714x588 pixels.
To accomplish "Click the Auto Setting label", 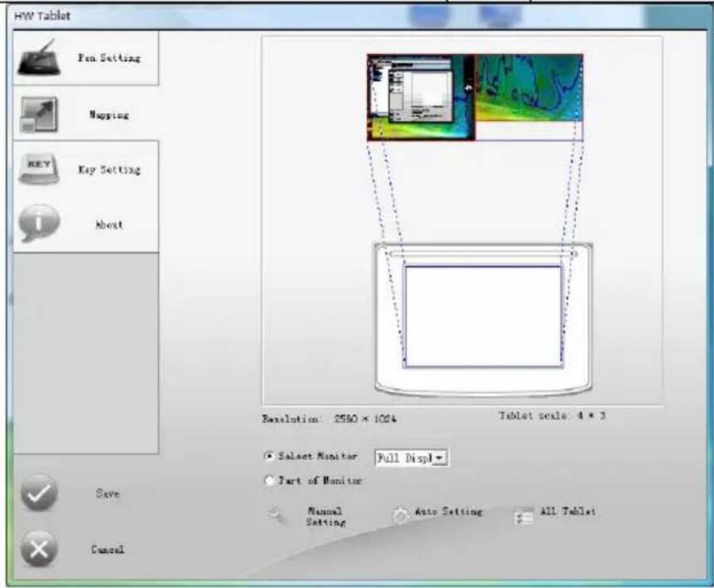I will point(448,512).
